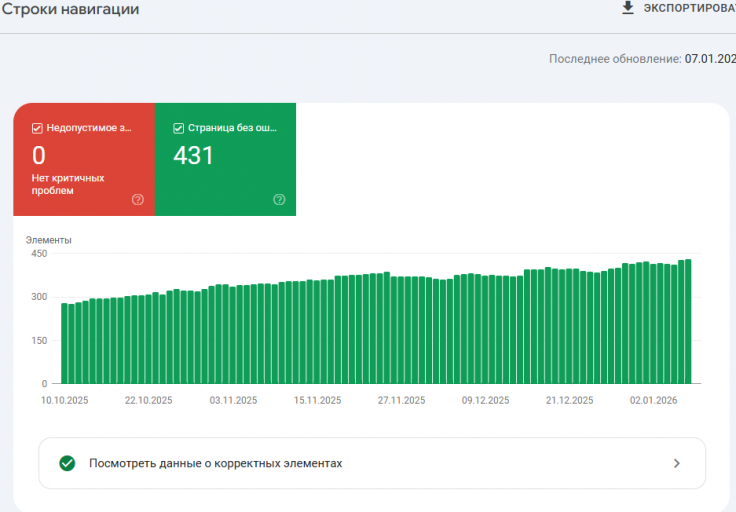
Task: Uncheck the red invalid items checkbox
Action: 37,128
